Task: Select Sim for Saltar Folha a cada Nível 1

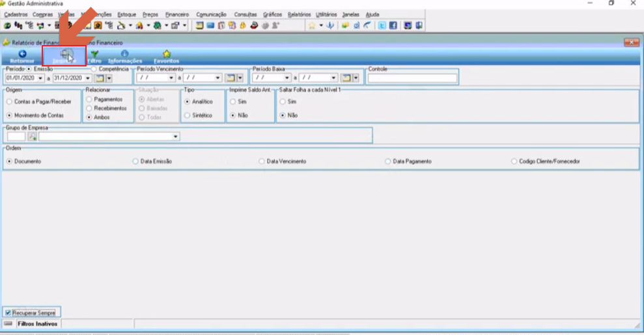Action: point(283,102)
